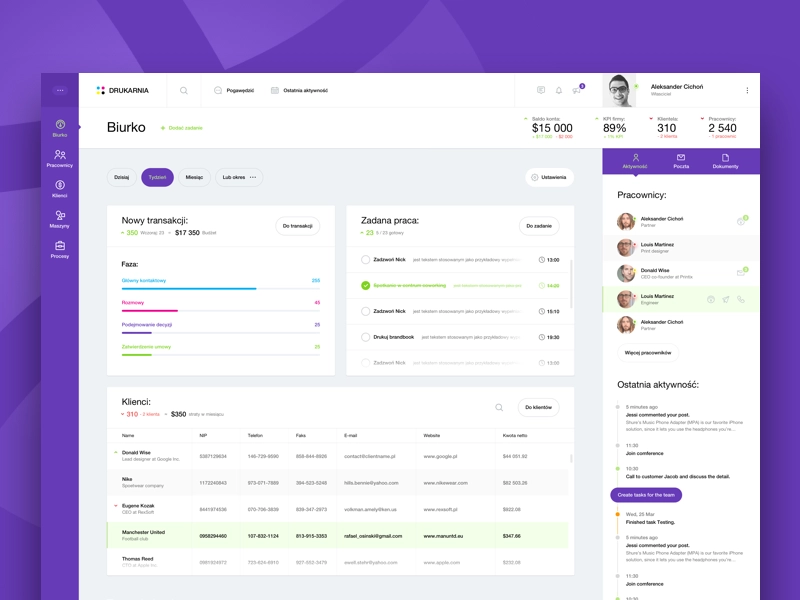The image size is (800, 600).
Task: Click Create tasks for the team button
Action: point(646,495)
